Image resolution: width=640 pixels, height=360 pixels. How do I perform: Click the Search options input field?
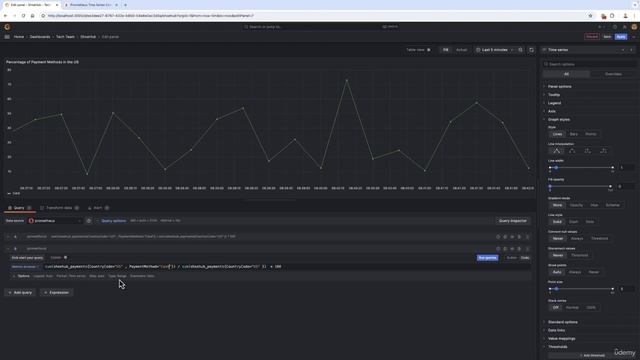pyautogui.click(x=589, y=64)
